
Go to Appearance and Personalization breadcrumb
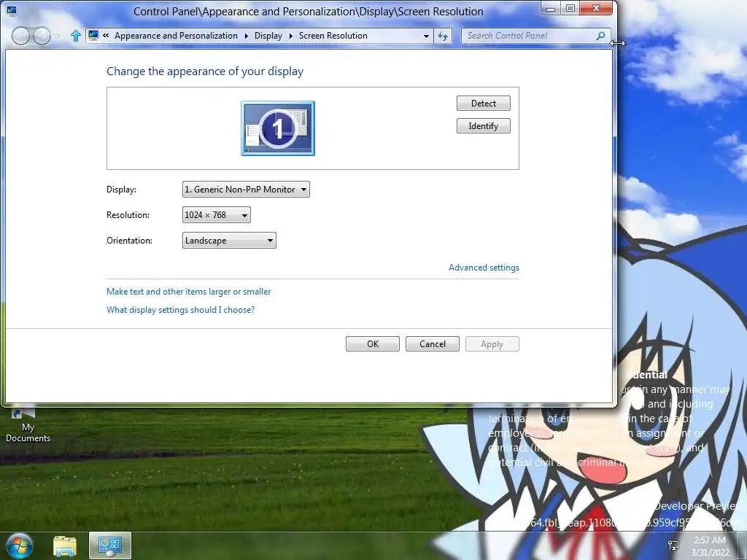click(176, 36)
